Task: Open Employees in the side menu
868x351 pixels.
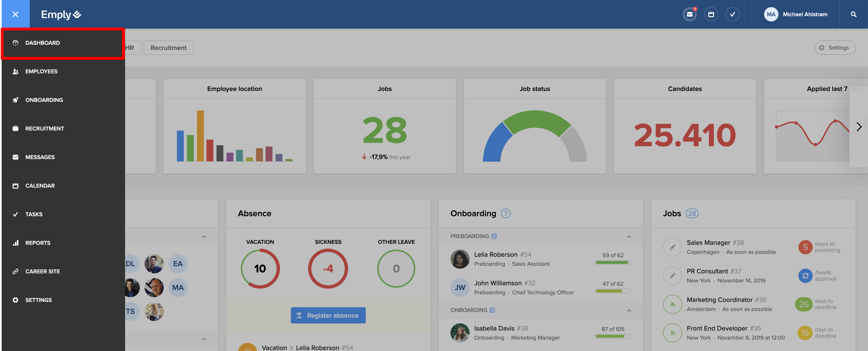Action: [41, 71]
